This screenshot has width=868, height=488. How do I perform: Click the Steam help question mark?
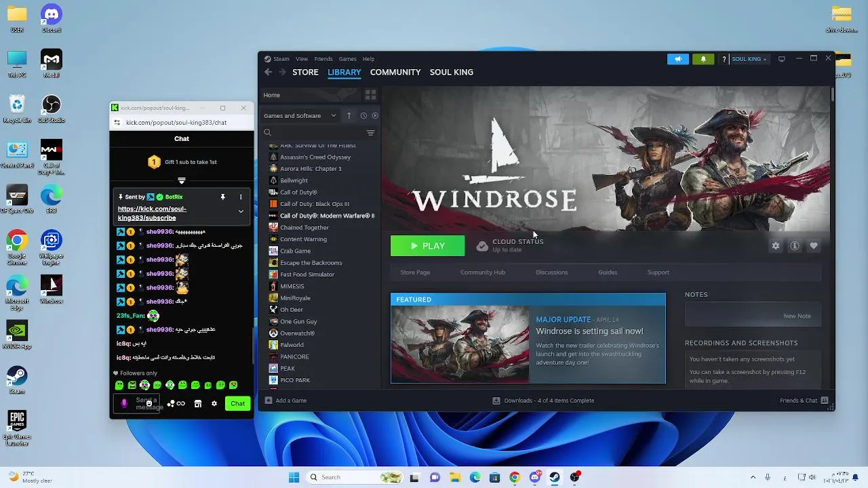724,59
